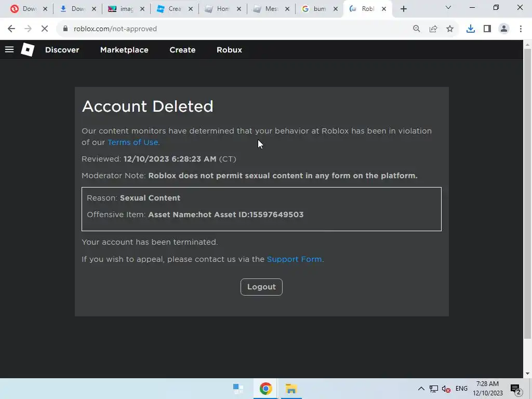Open the Chrome profile avatar

[x=504, y=29]
